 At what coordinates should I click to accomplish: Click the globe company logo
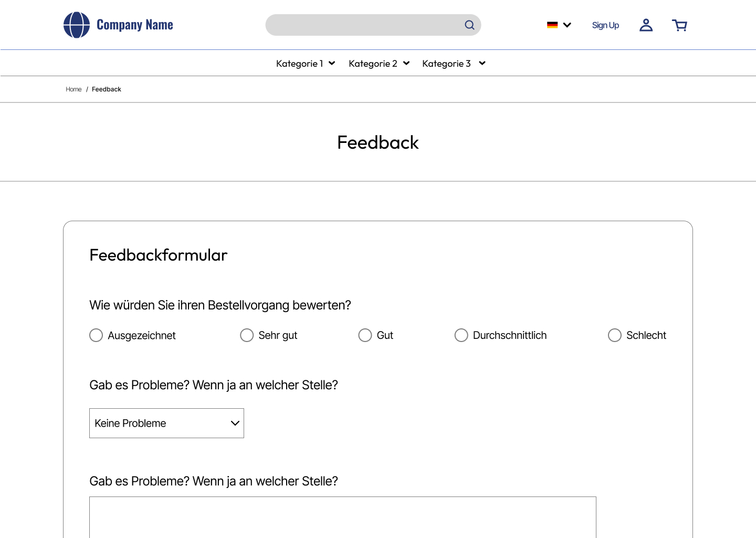pos(77,25)
